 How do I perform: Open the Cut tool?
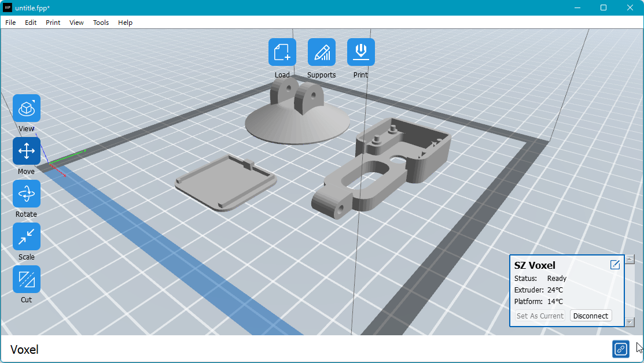(27, 279)
